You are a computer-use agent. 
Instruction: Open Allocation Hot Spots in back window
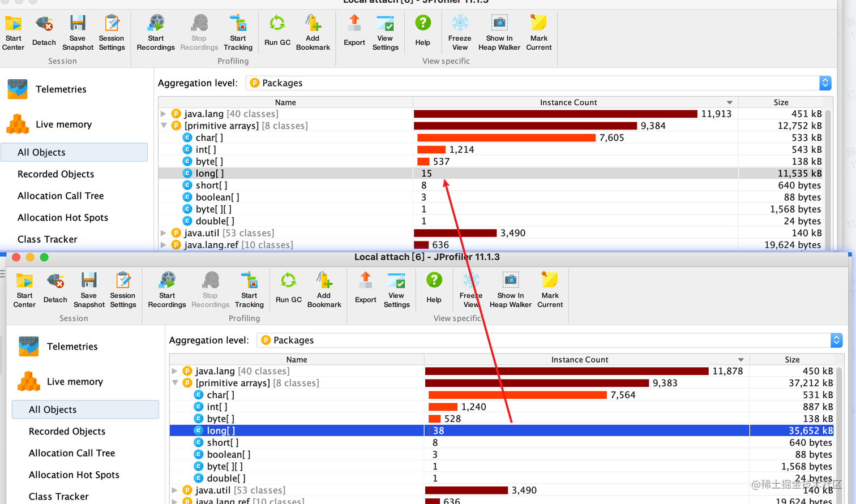pos(63,217)
